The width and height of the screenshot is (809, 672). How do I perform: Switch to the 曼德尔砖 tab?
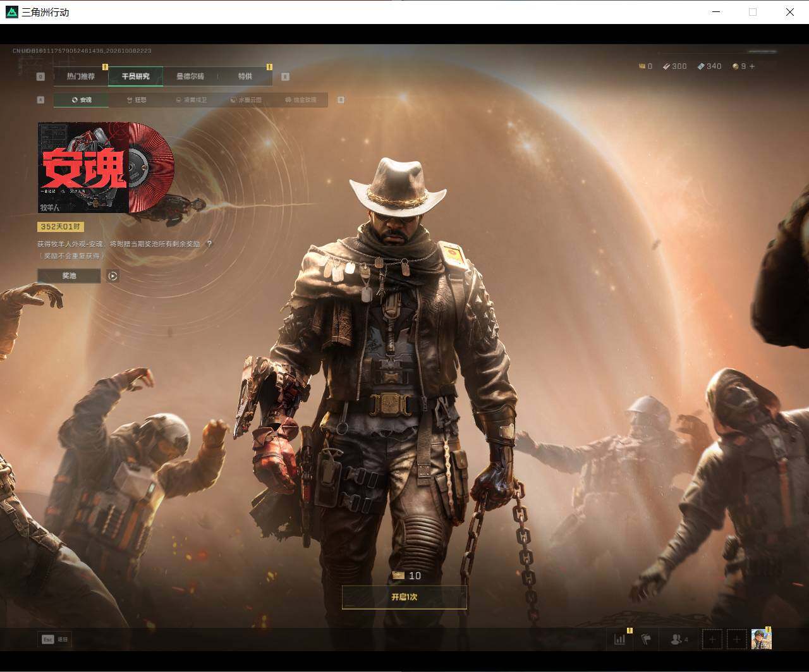coord(190,76)
